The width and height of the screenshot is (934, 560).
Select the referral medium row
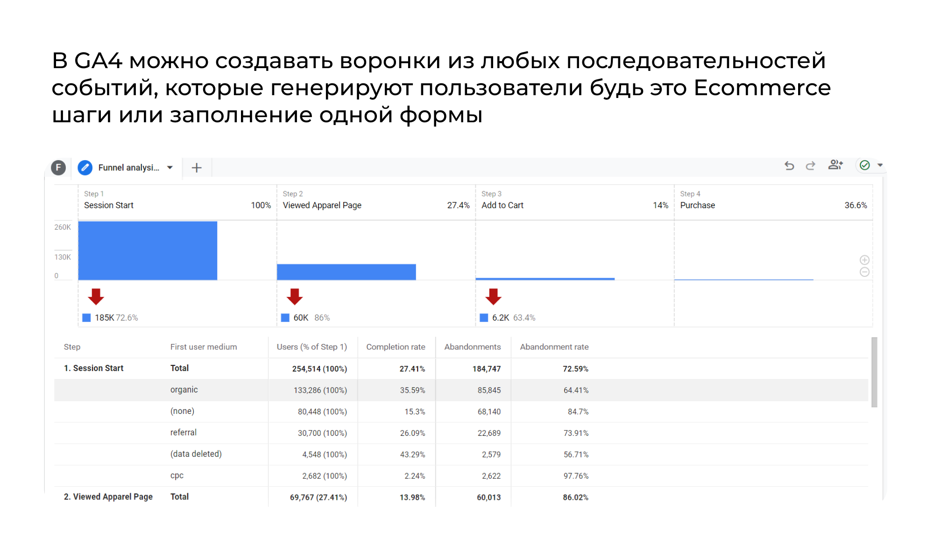click(x=461, y=433)
